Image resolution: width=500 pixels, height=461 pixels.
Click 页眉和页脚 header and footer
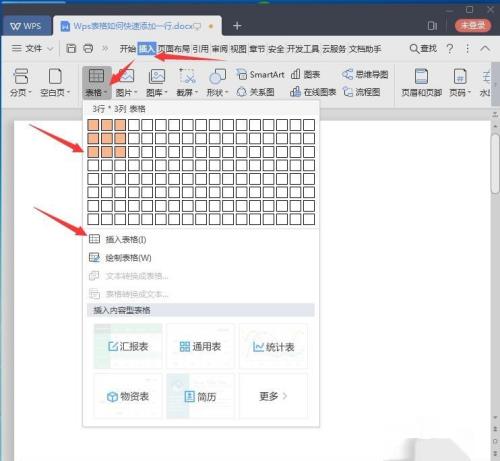(x=421, y=82)
